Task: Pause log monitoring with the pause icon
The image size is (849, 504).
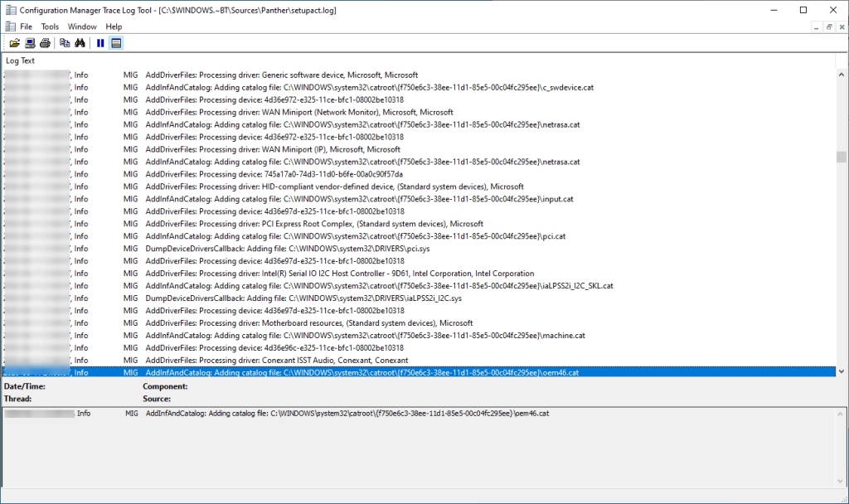Action: 100,43
